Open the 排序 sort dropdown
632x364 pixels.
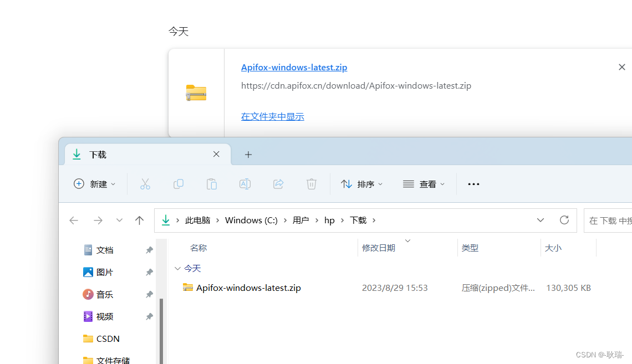361,184
